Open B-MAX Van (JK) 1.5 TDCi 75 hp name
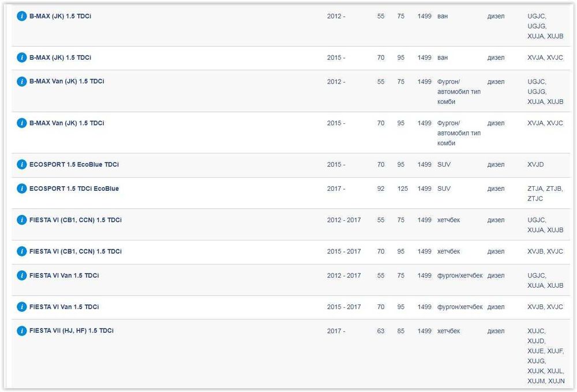The height and width of the screenshot is (392, 577). [66, 82]
